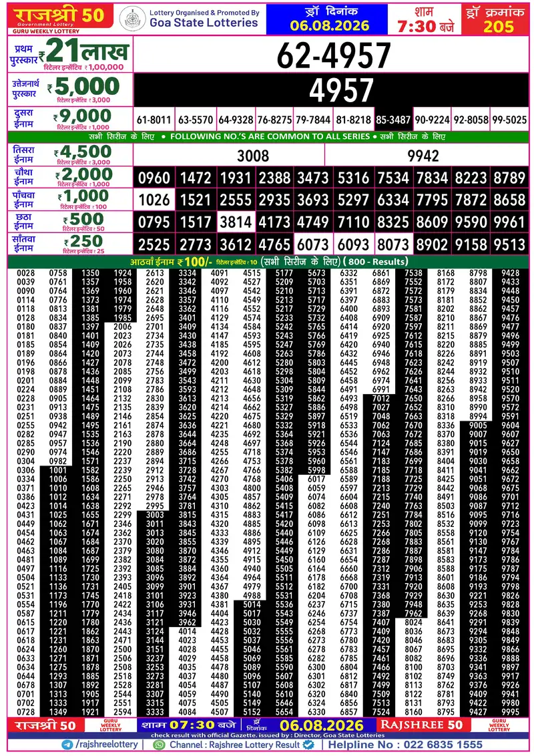Click footer draw date 06.08.2026
Viewport: 534px width, 756px height.
[322, 725]
